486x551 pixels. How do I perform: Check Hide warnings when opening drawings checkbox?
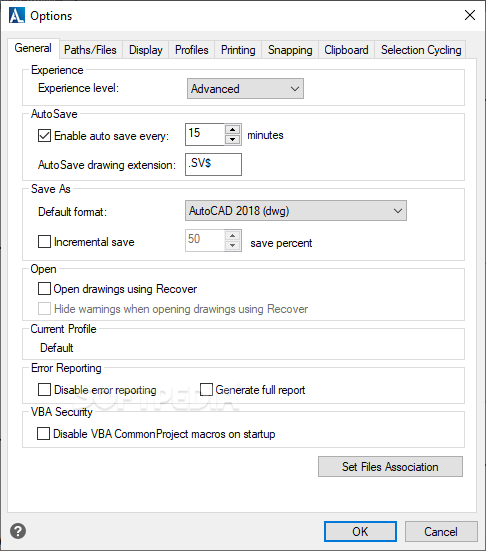point(44,309)
